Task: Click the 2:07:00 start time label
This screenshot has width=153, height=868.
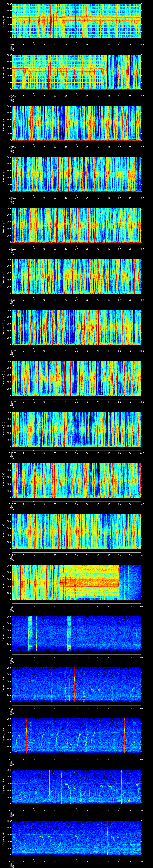Action: coord(12,351)
